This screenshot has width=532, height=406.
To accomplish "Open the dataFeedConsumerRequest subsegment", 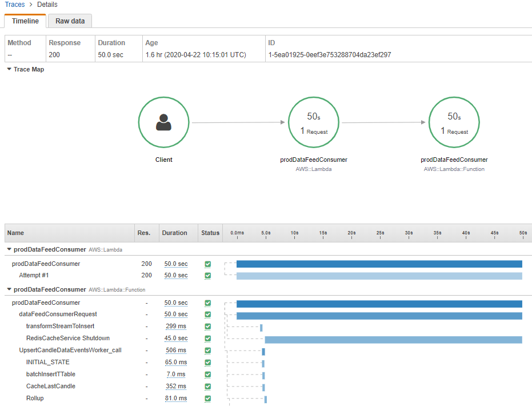I will 58,315.
